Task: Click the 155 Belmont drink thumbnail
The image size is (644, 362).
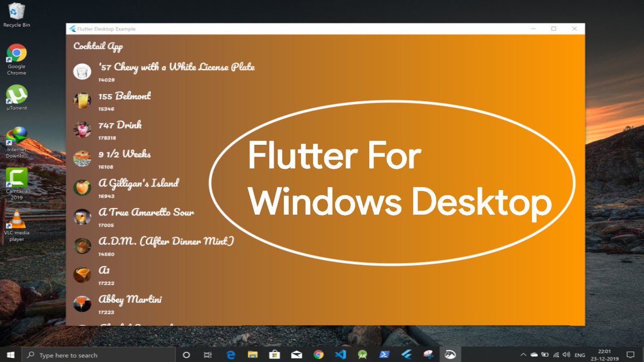Action: 82,101
